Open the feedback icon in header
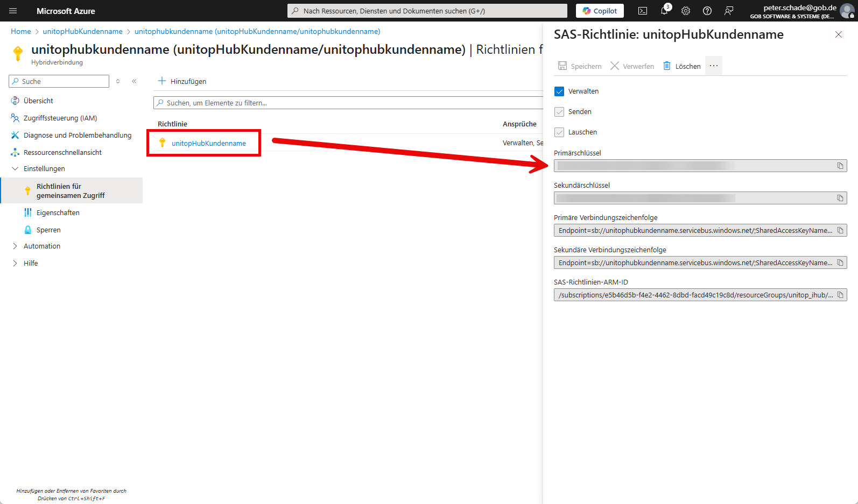The width and height of the screenshot is (858, 504). 729,11
